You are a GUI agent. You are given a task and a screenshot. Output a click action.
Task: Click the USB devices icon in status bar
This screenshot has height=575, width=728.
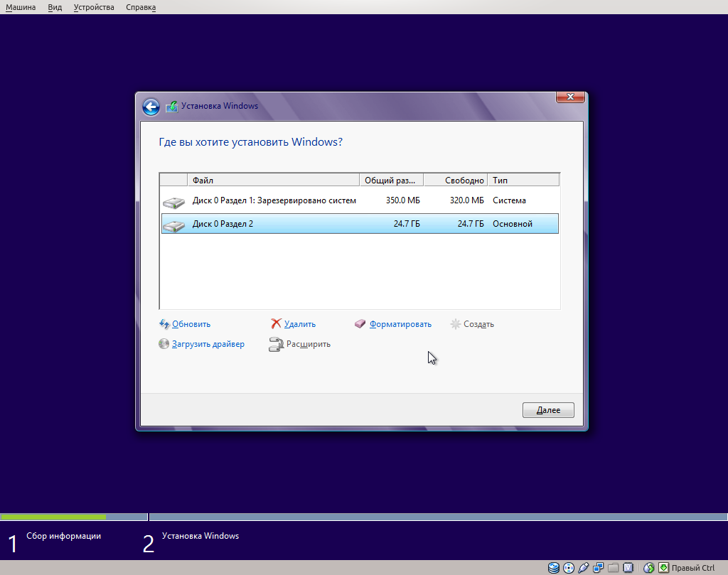tap(584, 568)
